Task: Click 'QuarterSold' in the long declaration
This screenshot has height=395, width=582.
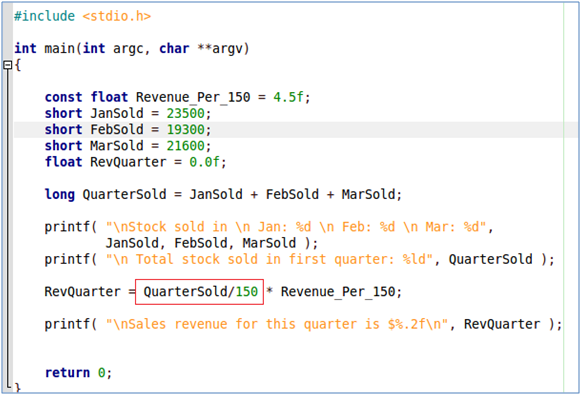Action: (x=124, y=195)
